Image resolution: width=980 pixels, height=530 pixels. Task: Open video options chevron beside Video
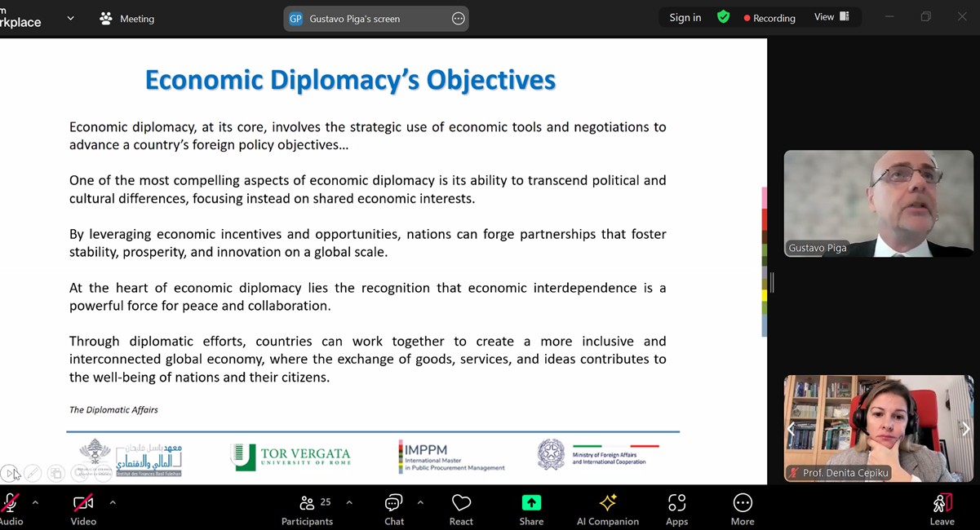tap(113, 502)
